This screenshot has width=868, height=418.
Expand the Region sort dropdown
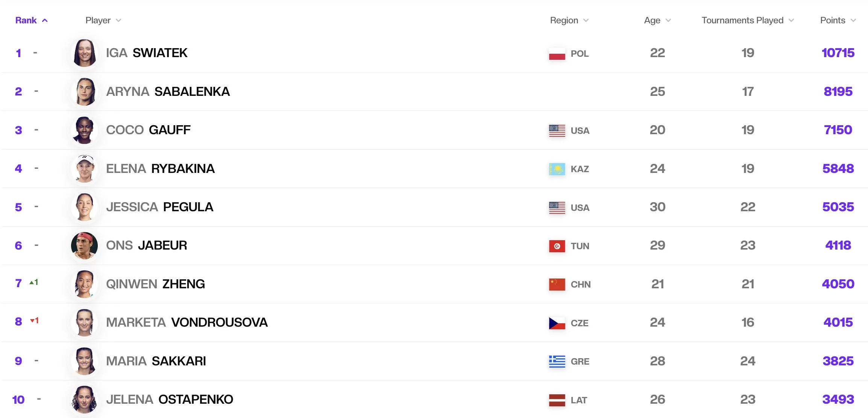[586, 20]
